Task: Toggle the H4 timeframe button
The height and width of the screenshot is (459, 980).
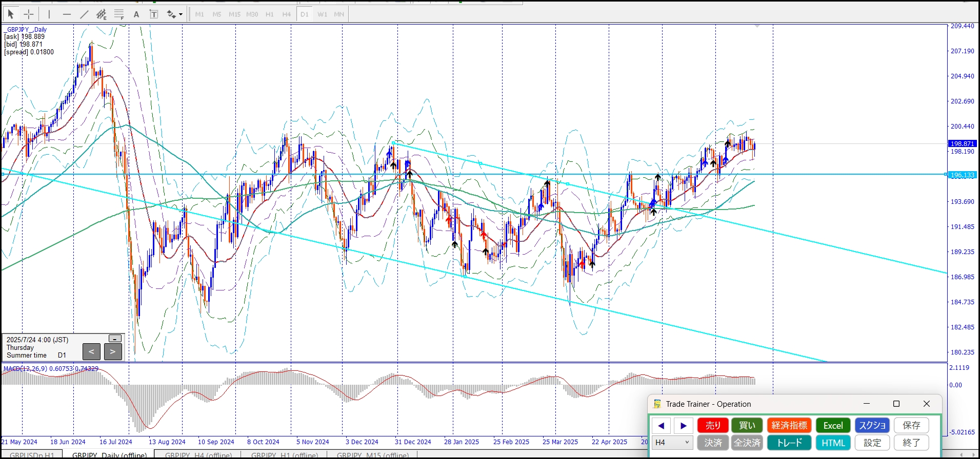Action: (287, 14)
